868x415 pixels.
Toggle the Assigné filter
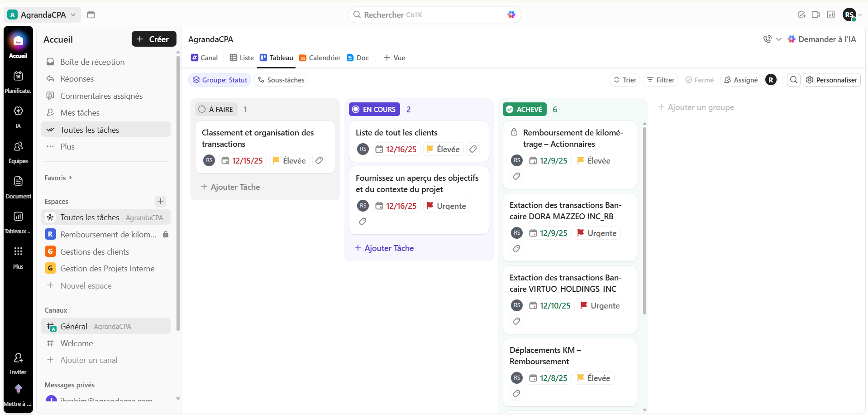coord(740,80)
